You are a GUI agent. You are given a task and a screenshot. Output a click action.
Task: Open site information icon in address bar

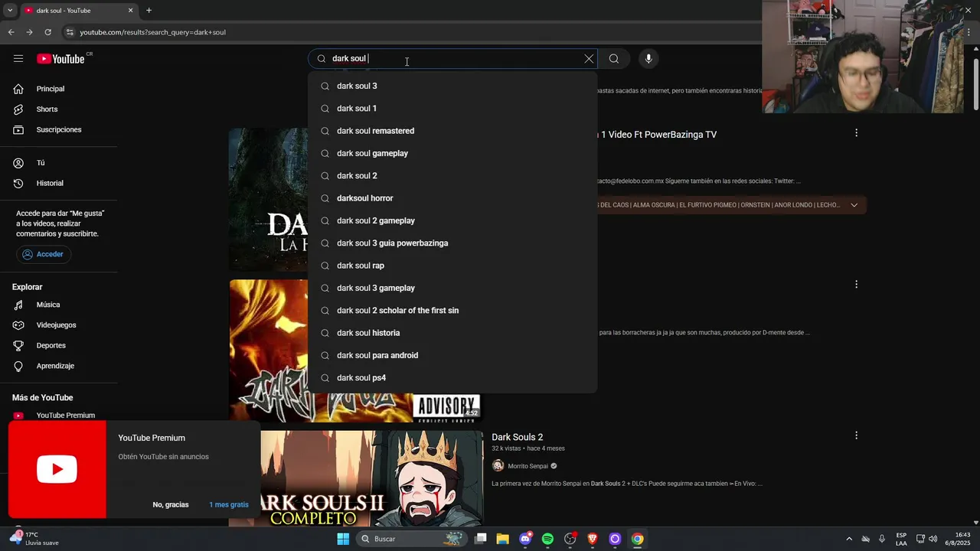69,32
